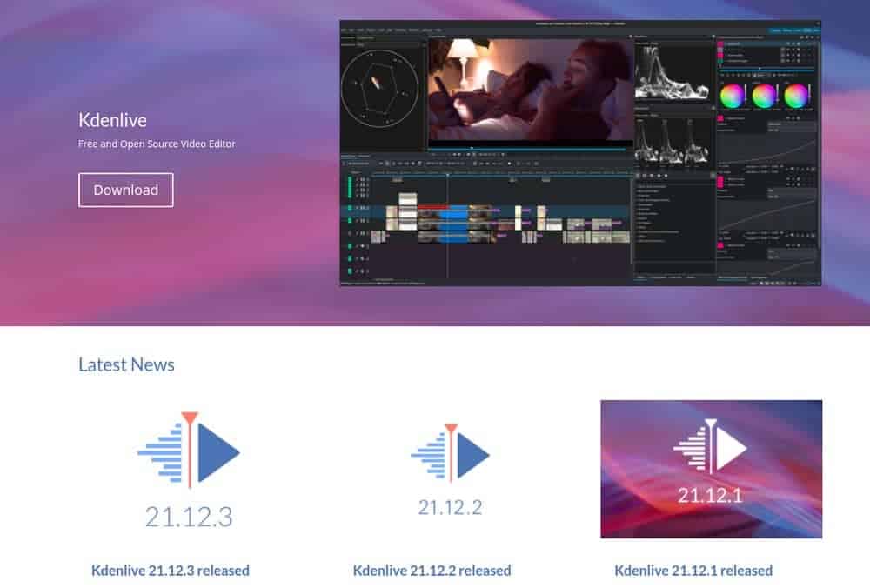Click the "Free and Open Source Video Editor" tagline
This screenshot has width=870, height=588.
click(157, 144)
